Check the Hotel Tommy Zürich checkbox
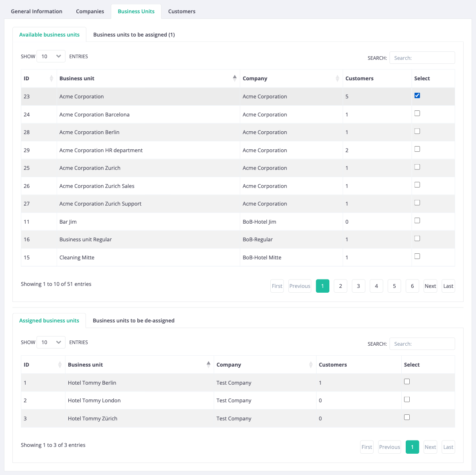 point(407,418)
